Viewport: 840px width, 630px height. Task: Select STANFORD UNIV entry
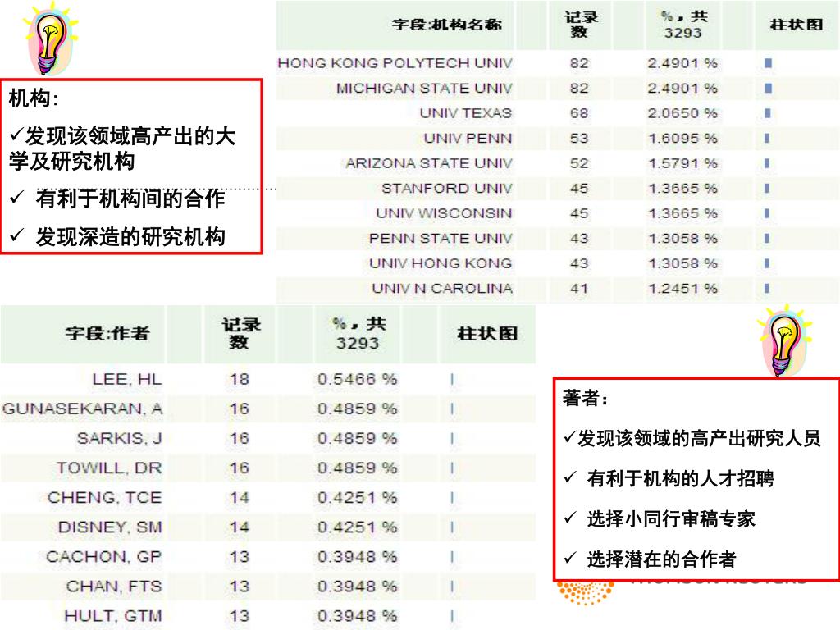[447, 189]
